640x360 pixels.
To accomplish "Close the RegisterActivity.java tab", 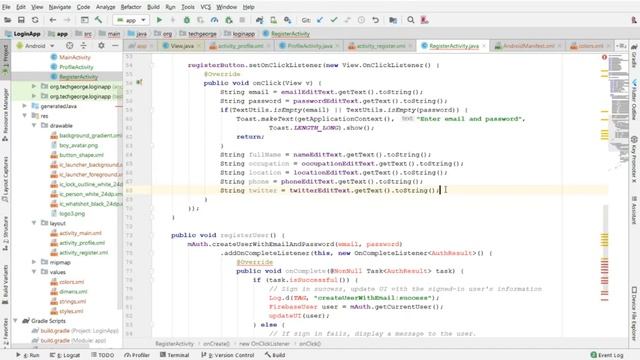I will 484,46.
